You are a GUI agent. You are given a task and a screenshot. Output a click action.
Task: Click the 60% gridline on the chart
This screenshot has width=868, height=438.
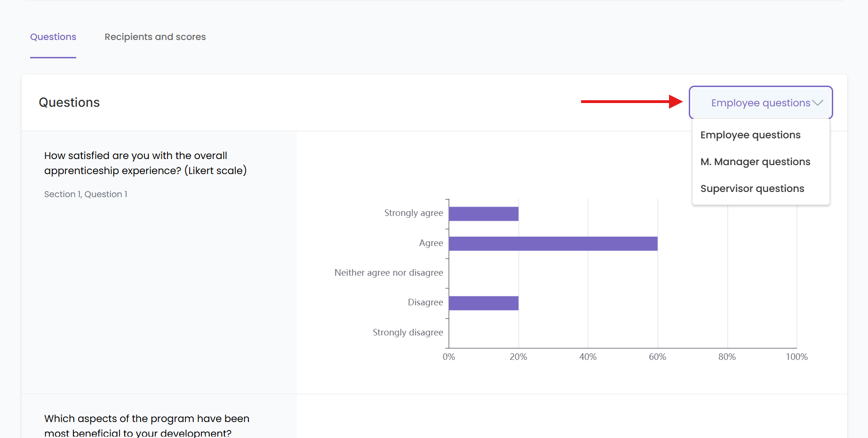658,278
